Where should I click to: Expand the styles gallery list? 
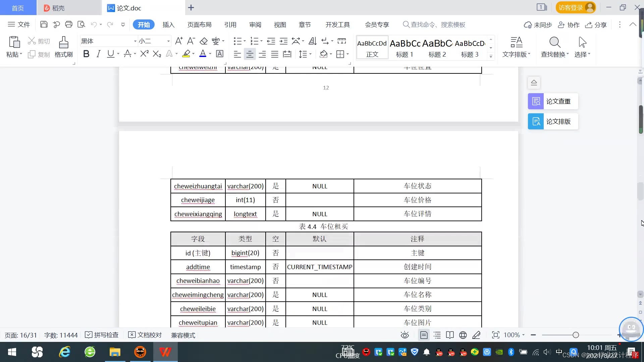(x=491, y=56)
